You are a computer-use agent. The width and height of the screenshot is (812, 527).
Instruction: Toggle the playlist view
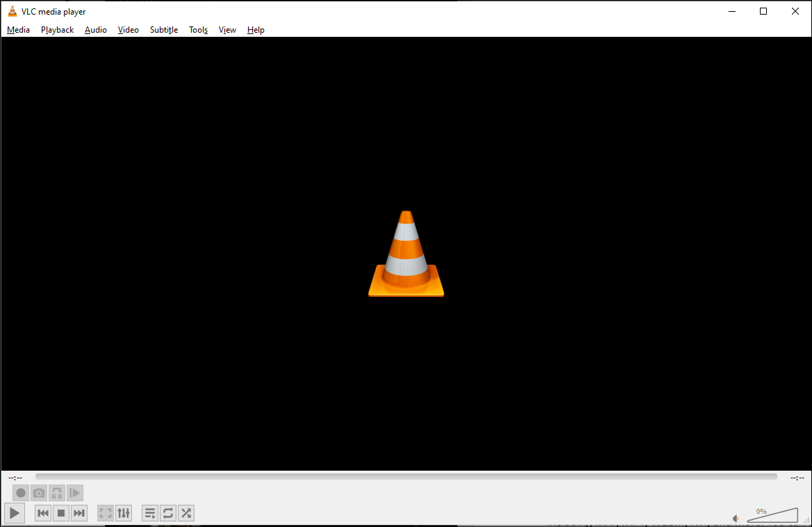(150, 513)
